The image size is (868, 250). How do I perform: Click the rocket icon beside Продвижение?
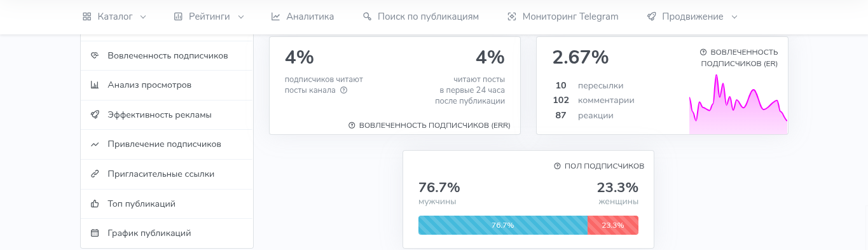pyautogui.click(x=651, y=17)
